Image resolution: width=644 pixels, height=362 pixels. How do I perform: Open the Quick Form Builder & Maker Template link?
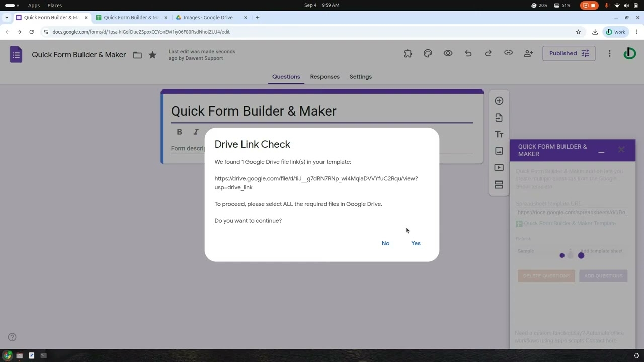coord(570,223)
